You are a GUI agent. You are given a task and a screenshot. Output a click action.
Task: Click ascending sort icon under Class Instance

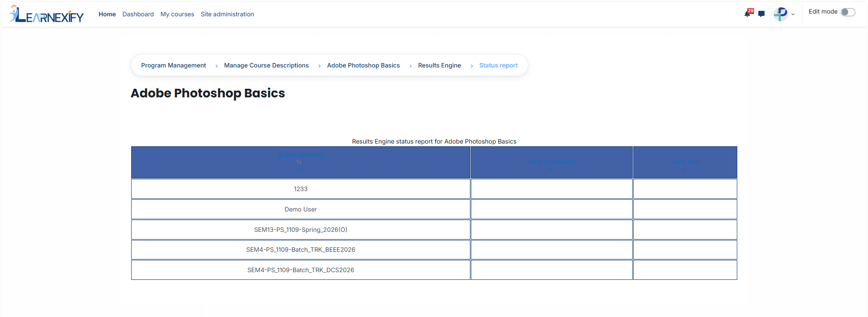(x=299, y=162)
